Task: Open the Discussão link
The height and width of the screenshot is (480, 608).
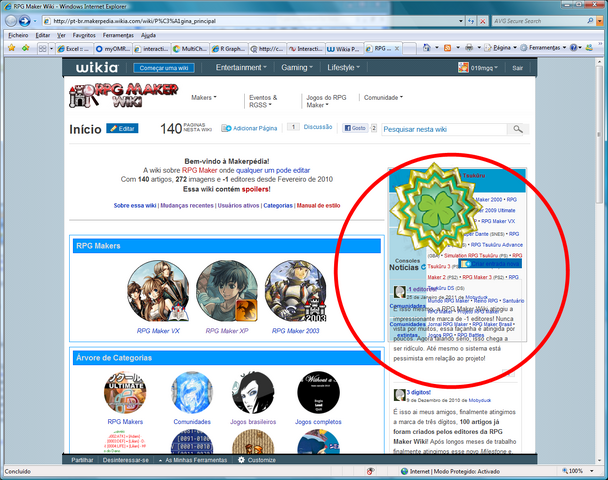Action: [318, 127]
